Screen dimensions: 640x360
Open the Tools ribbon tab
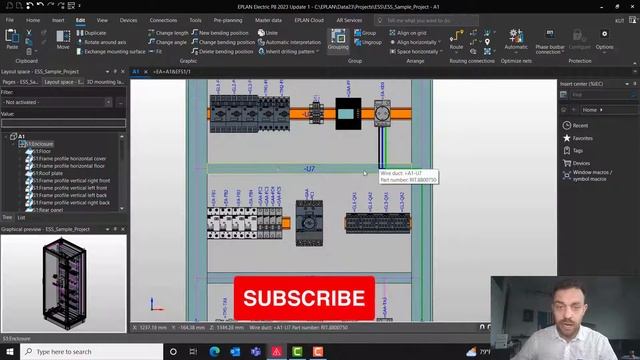(x=195, y=20)
